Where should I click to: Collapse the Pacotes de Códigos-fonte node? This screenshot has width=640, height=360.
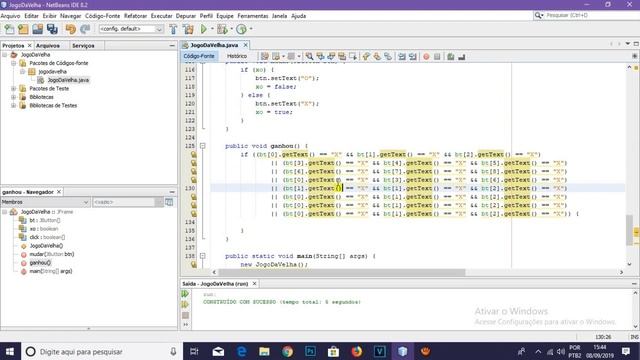(x=13, y=63)
